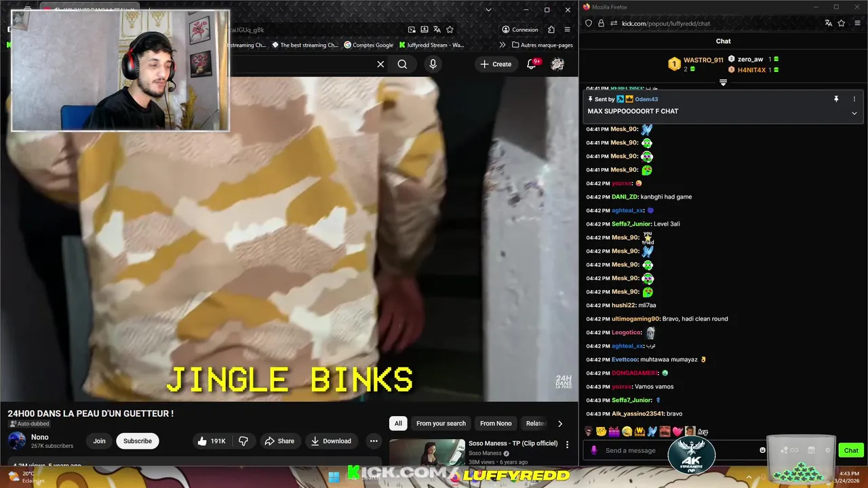The width and height of the screenshot is (868, 488).
Task: Subscribe to the Nono channel
Action: (138, 441)
